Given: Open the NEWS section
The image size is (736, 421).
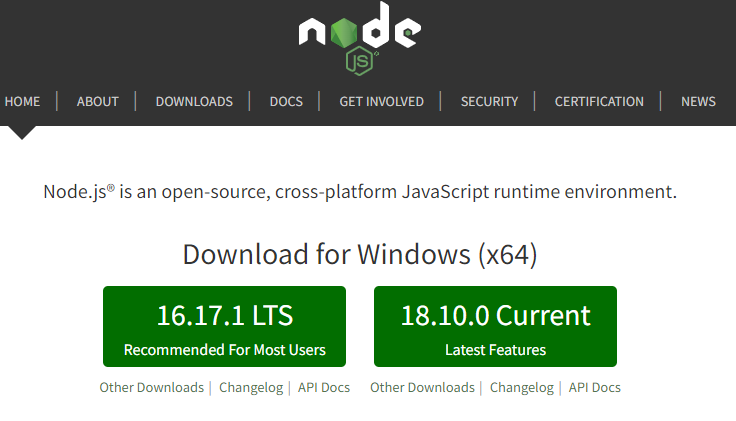Looking at the screenshot, I should tap(698, 101).
